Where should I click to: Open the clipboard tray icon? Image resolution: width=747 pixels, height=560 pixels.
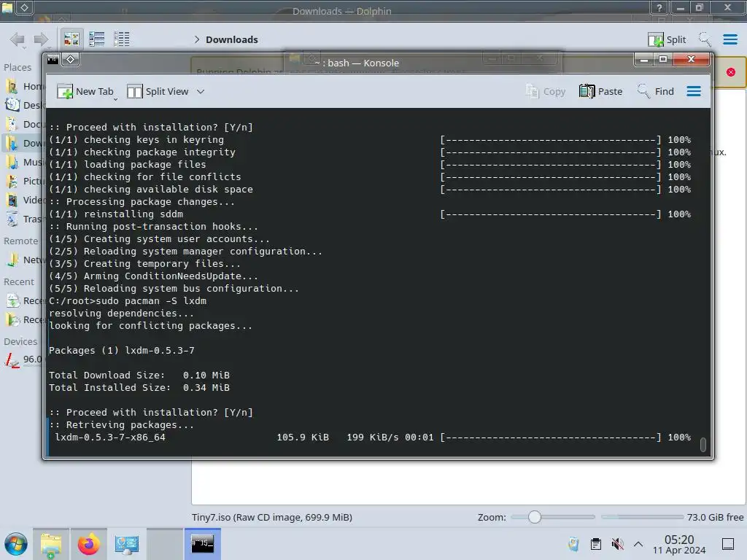tap(595, 544)
